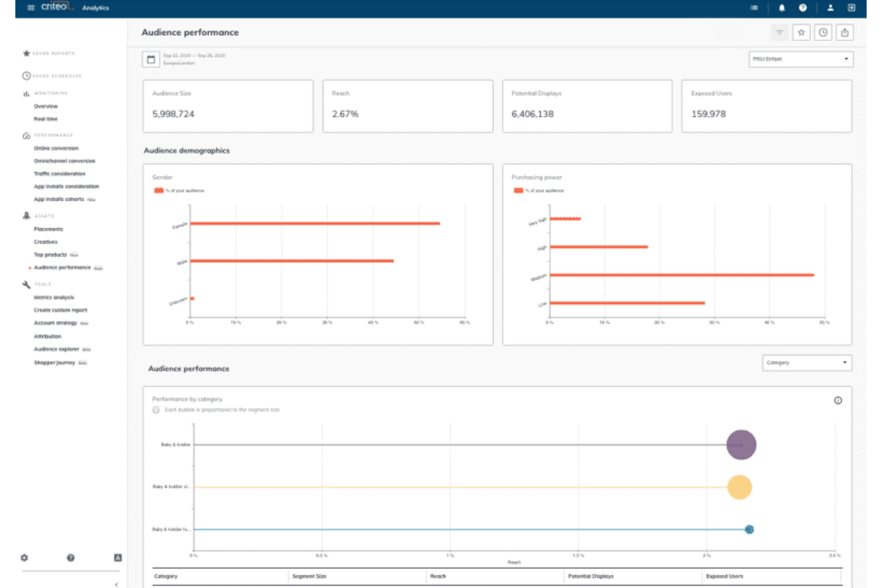The height and width of the screenshot is (588, 882).
Task: Click the Exposed Users value 159,978
Action: coord(709,114)
